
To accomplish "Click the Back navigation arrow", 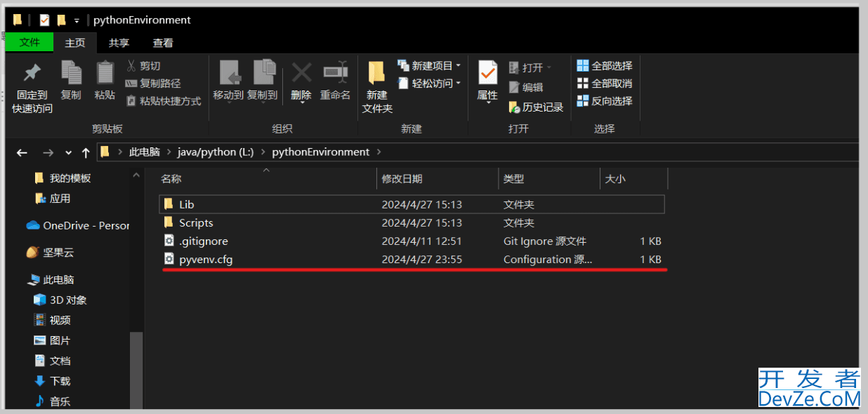I will (22, 152).
